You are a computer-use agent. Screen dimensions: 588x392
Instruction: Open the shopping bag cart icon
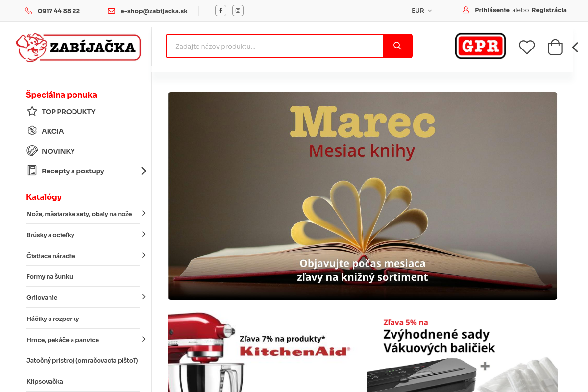(555, 47)
